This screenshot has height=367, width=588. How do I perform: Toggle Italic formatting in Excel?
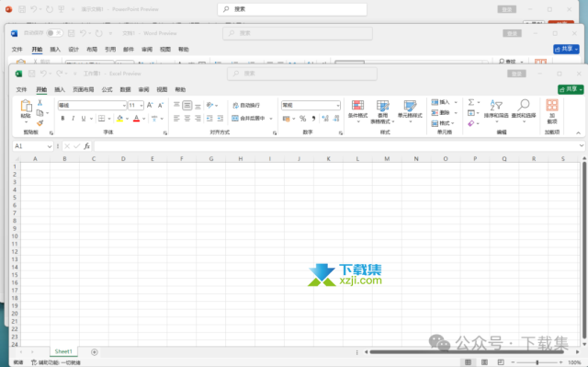coord(73,119)
